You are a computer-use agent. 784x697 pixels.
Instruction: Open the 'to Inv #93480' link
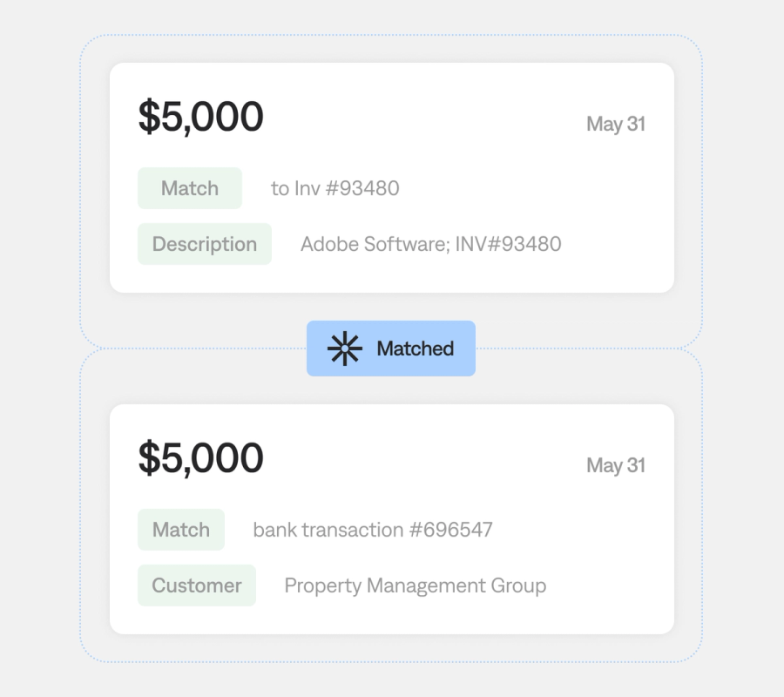pyautogui.click(x=335, y=188)
